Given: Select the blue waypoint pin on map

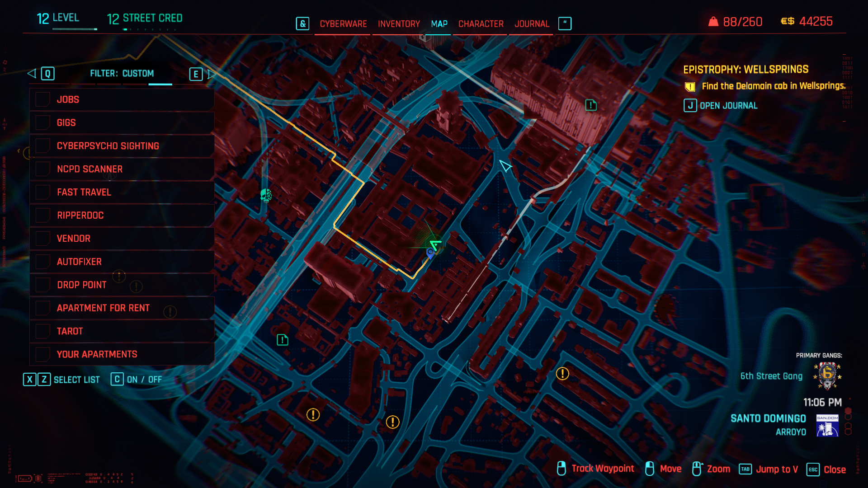Looking at the screenshot, I should tap(430, 253).
